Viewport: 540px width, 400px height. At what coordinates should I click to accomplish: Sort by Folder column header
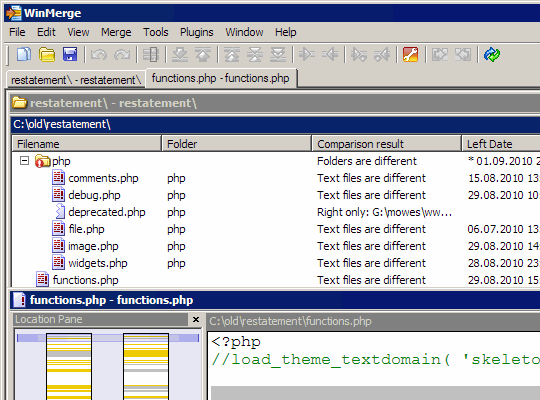[237, 144]
